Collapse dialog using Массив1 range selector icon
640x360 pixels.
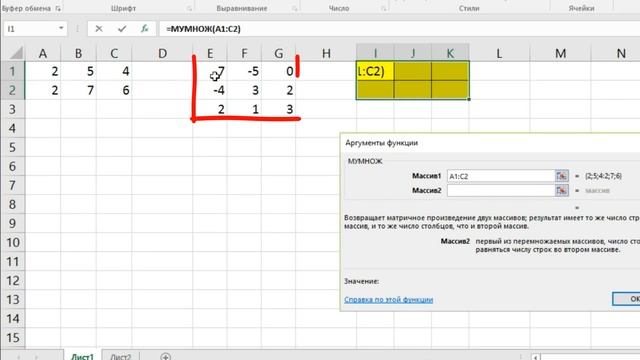click(x=562, y=176)
